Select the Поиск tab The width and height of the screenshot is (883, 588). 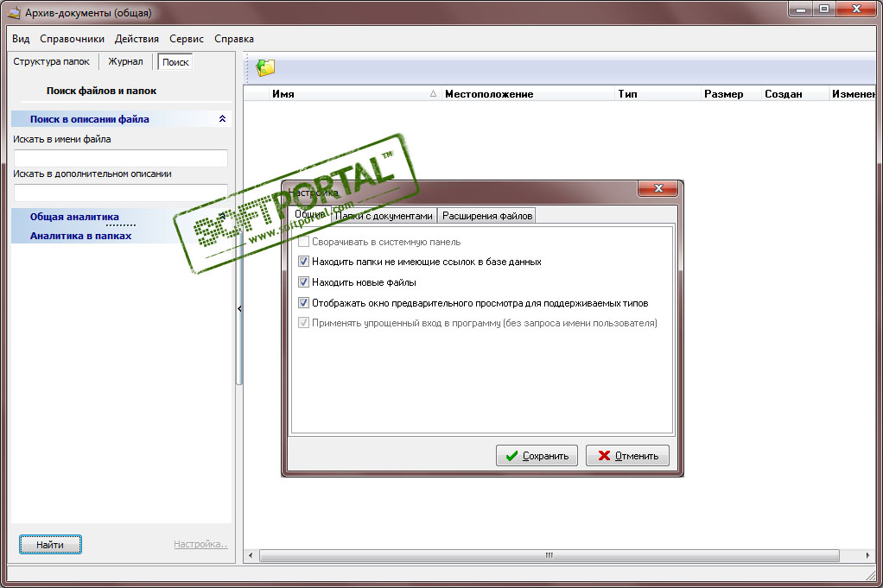click(x=175, y=62)
